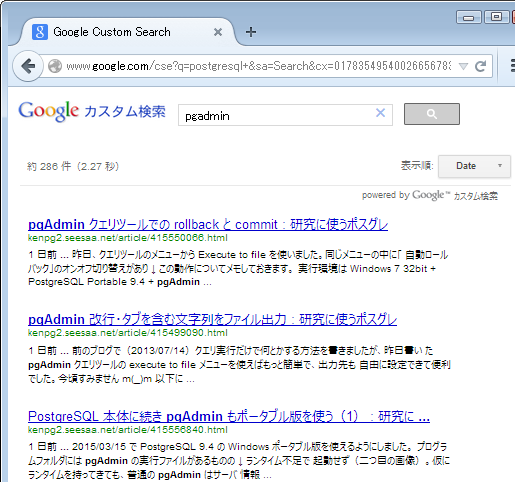Viewport: 515px width, 482px height.
Task: Click the 約 286 件 result count text
Action: click(x=73, y=166)
